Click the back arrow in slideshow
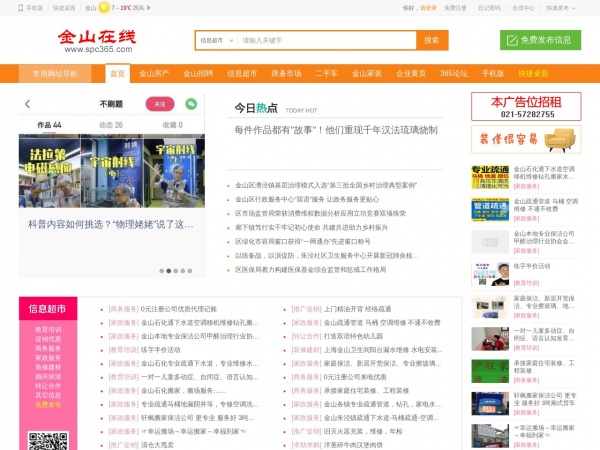 [27, 104]
